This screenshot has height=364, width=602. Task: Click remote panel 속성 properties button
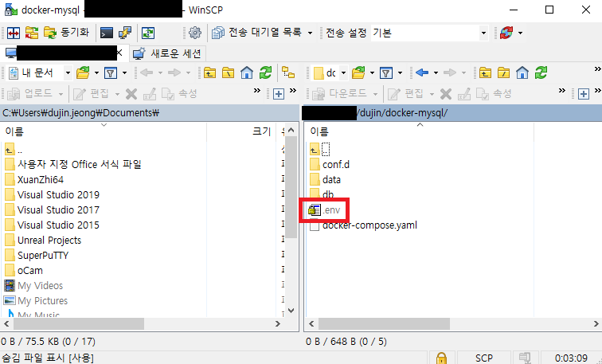pyautogui.click(x=494, y=93)
